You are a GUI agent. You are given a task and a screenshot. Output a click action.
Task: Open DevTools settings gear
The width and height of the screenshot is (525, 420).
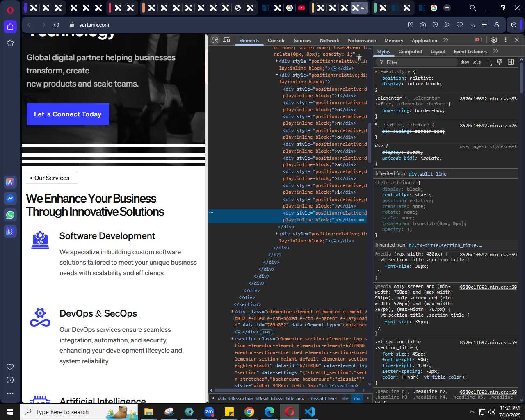point(494,40)
